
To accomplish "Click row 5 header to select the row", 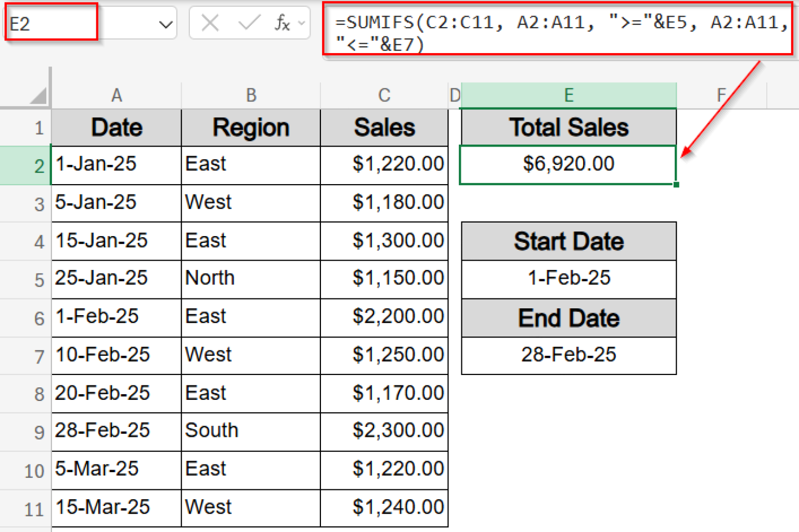I will pos(36,279).
